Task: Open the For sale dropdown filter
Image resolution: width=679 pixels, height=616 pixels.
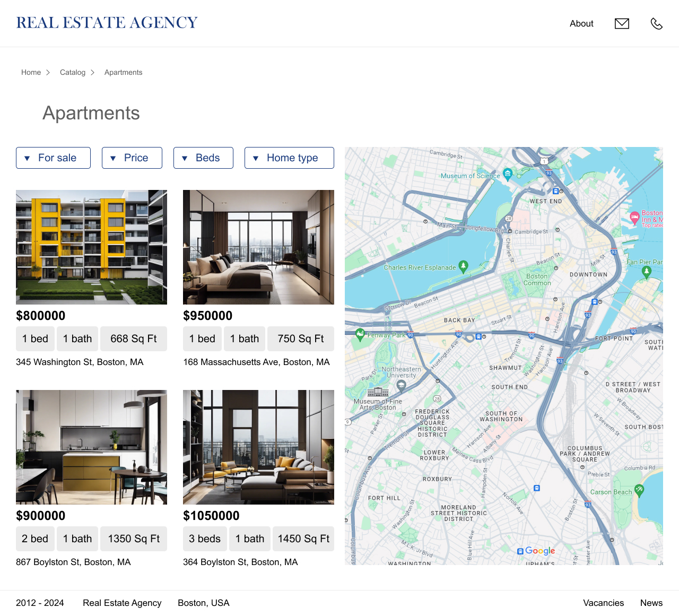Action: pos(53,158)
